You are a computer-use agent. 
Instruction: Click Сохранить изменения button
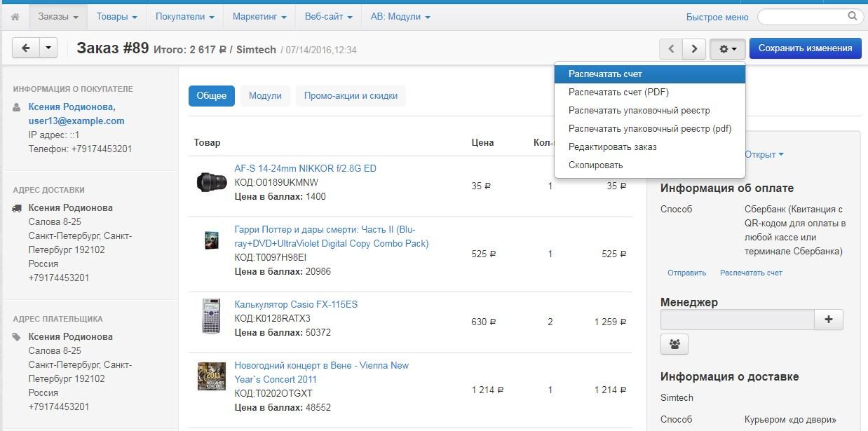click(x=805, y=48)
